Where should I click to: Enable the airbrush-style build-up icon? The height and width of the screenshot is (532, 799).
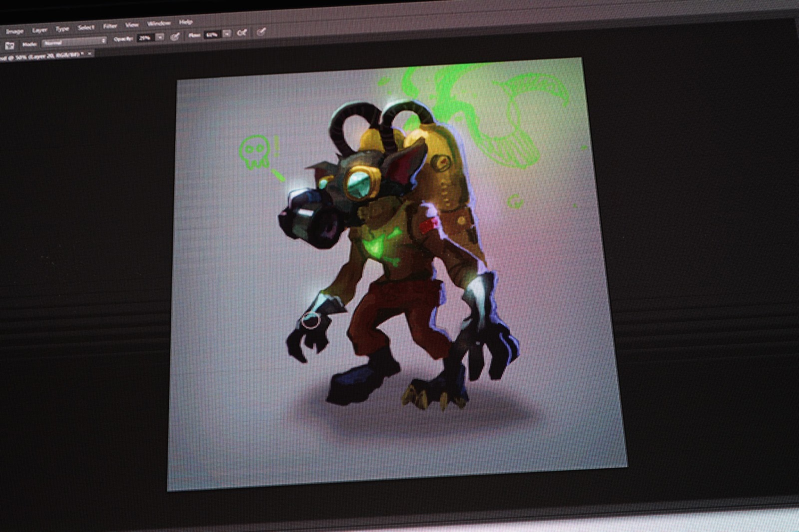(x=242, y=33)
